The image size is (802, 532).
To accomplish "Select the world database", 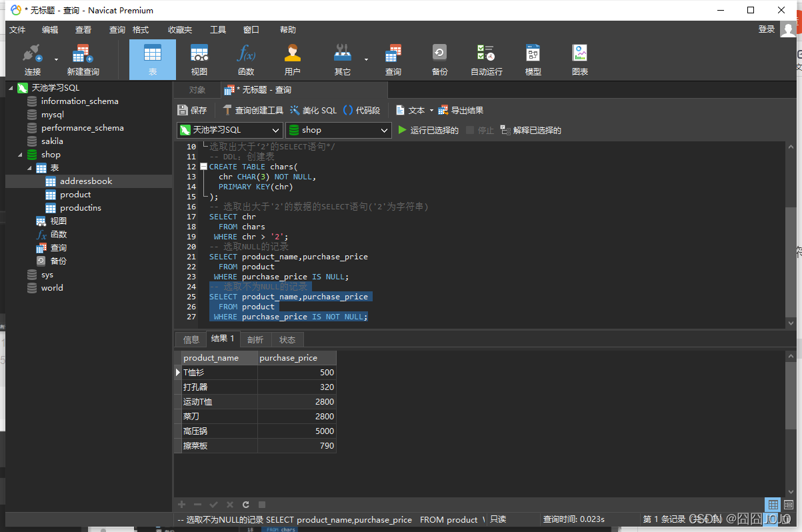I will 52,288.
